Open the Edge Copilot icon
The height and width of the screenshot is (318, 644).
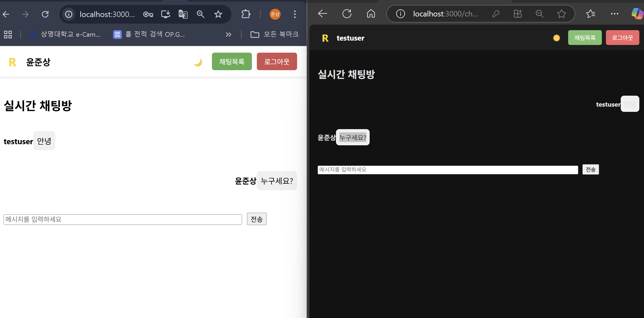pos(637,13)
